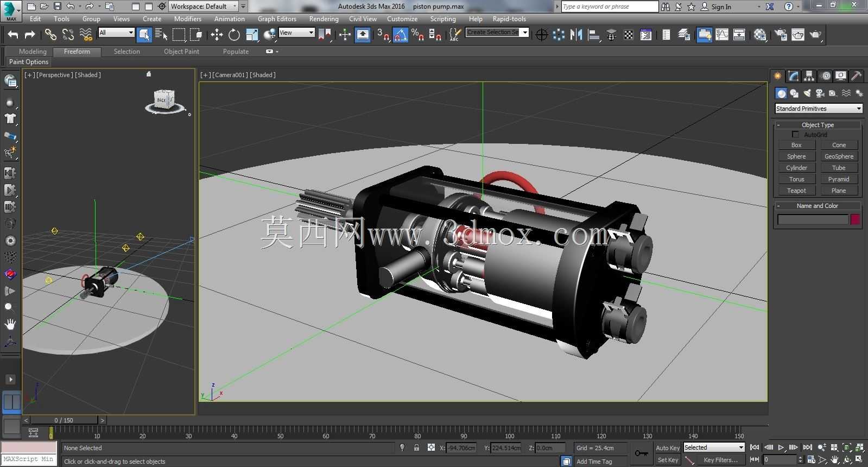Screen dimensions: 868x467
Task: Open the Workspace: Default dropdown
Action: 204,7
